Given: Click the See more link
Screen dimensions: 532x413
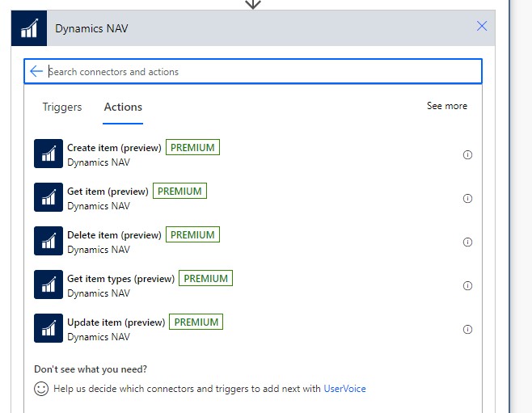Looking at the screenshot, I should (447, 106).
